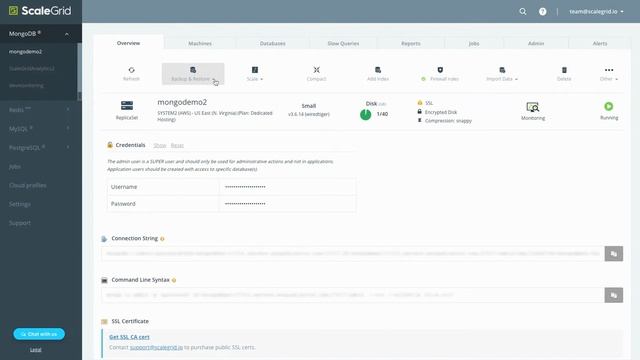Click the SSL Certificate section icon
This screenshot has width=640, height=360.
104,322
